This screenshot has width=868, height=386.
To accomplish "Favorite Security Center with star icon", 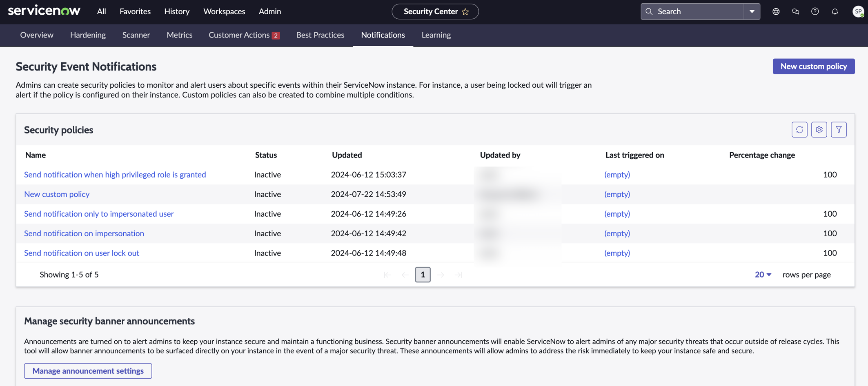I will pos(465,12).
